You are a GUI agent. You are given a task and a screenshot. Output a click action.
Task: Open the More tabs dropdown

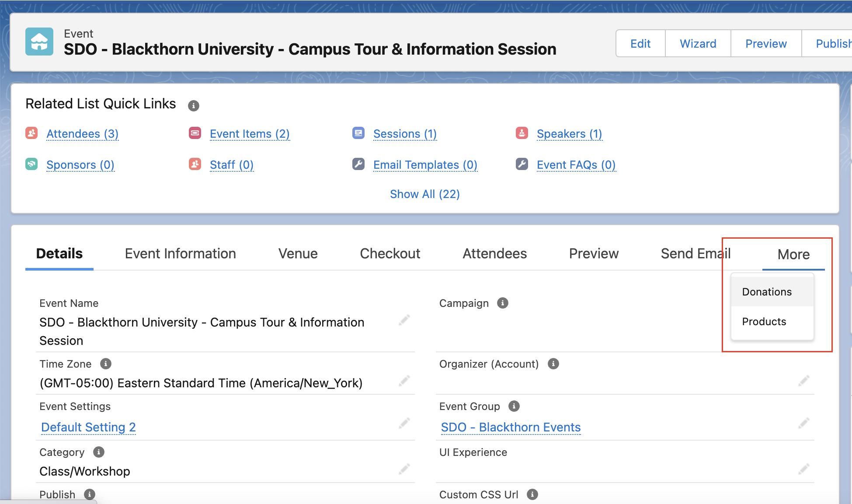[793, 254]
